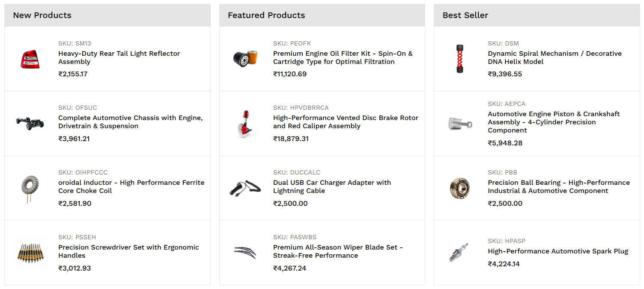Click the Best Seller section header
The image size is (644, 289).
pyautogui.click(x=465, y=15)
